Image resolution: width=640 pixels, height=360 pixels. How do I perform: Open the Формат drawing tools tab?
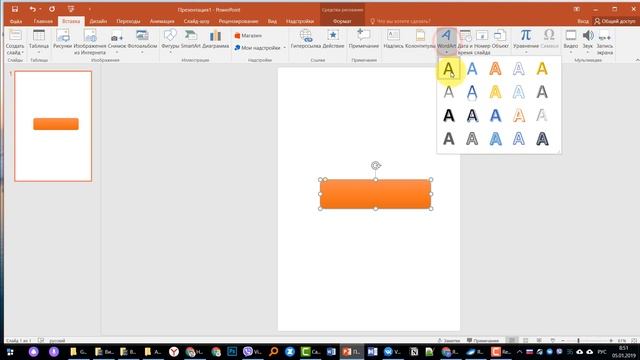[342, 21]
